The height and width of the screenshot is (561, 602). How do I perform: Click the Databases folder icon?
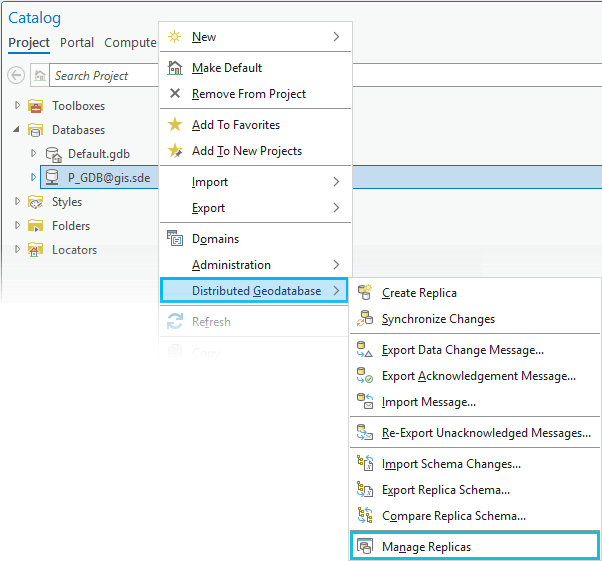pyautogui.click(x=35, y=130)
